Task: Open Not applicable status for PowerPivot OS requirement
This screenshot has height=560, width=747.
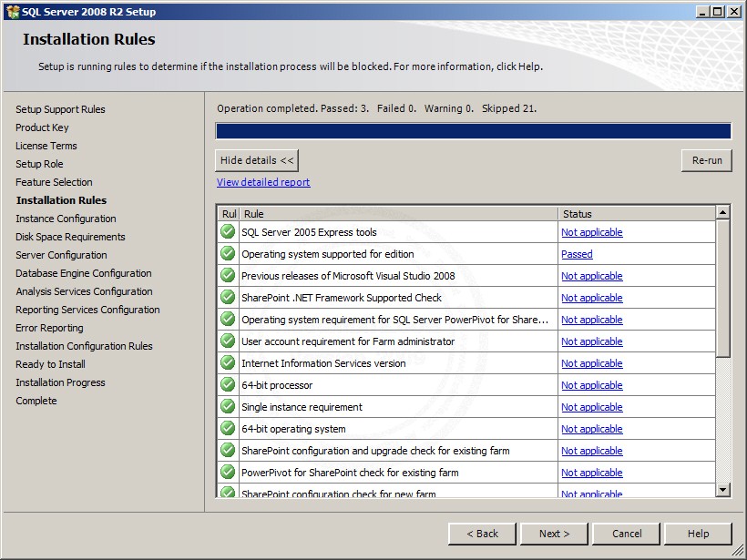Action: 592,320
